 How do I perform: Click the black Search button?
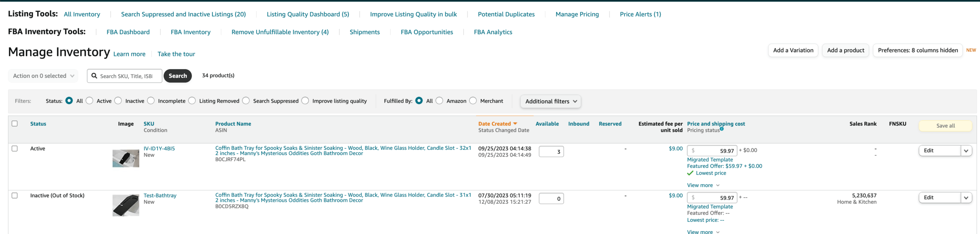pyautogui.click(x=178, y=76)
